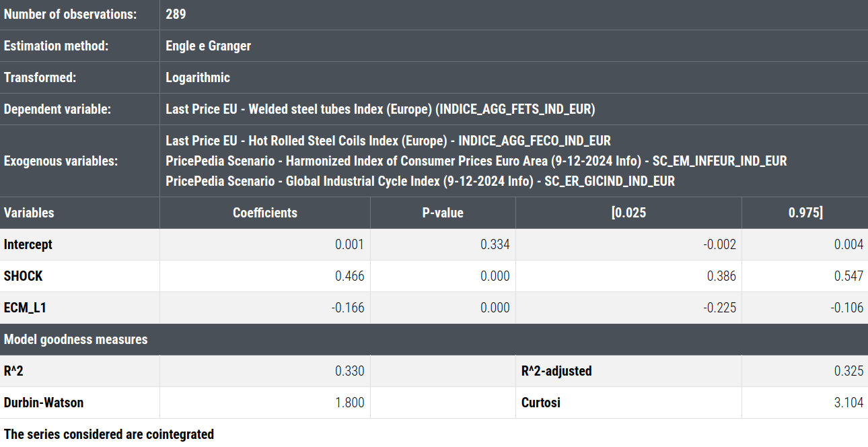Image resolution: width=868 pixels, height=447 pixels.
Task: Select the Global Industrial Cycle Index line
Action: pyautogui.click(x=420, y=181)
